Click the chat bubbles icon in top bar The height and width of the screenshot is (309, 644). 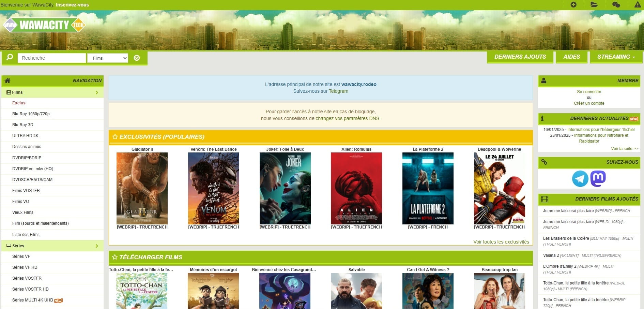(616, 5)
